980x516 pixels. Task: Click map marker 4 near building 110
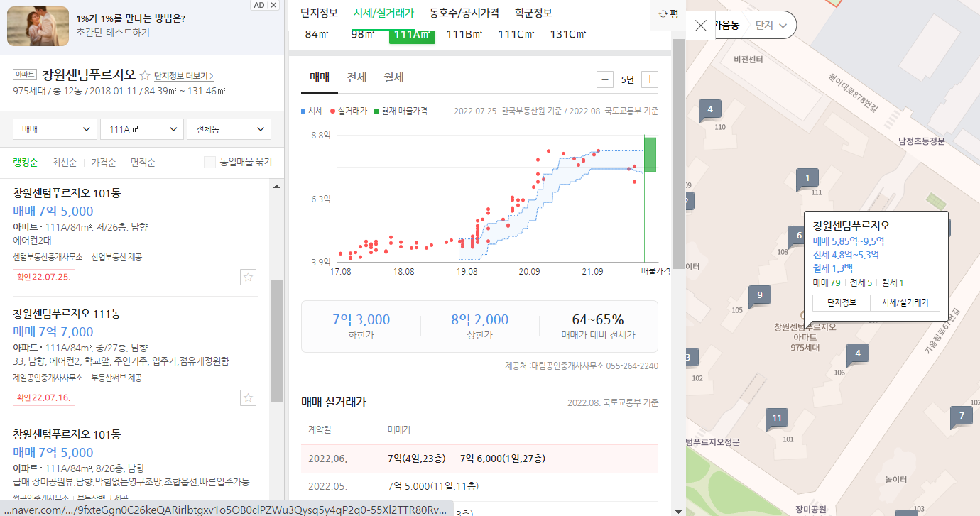(x=709, y=110)
